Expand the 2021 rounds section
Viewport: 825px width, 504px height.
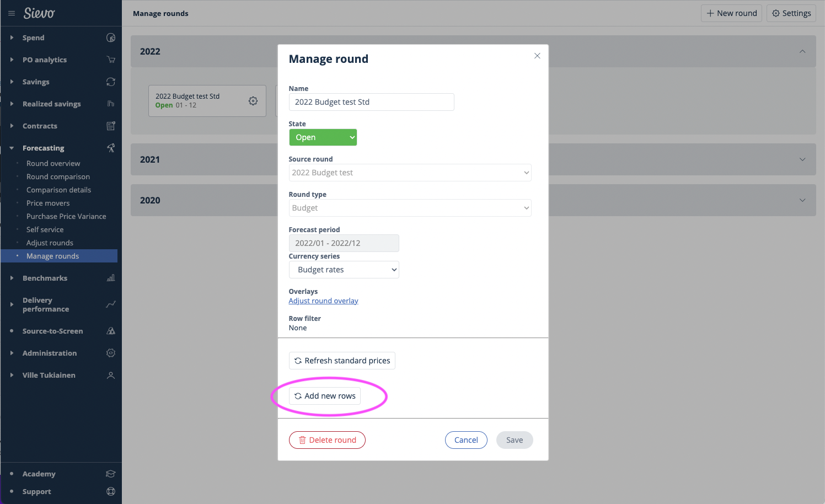point(802,159)
